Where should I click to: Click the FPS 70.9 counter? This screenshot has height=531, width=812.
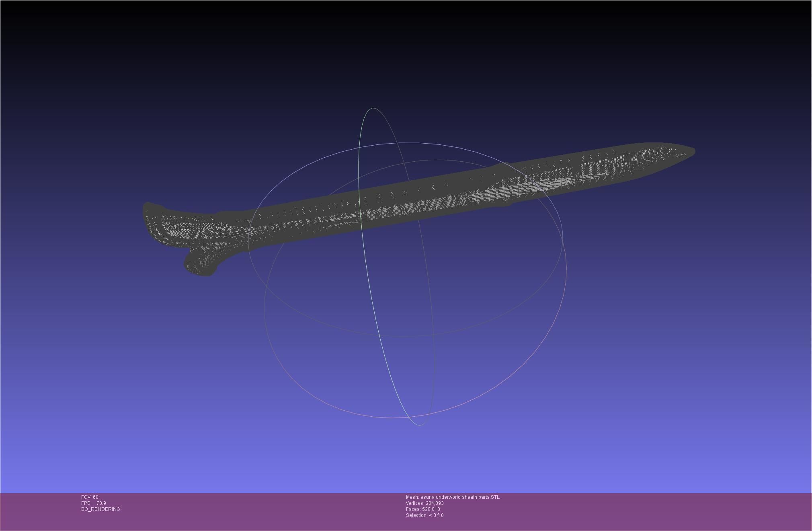click(x=94, y=503)
